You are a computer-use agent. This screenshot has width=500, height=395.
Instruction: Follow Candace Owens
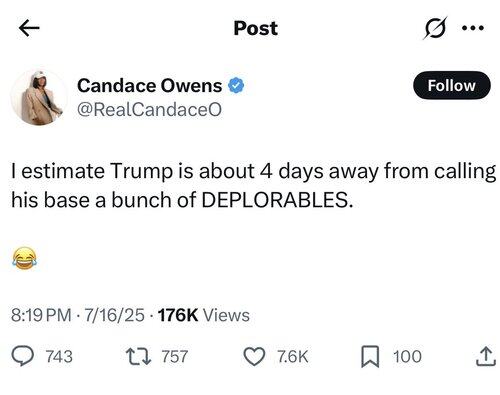[x=452, y=85]
